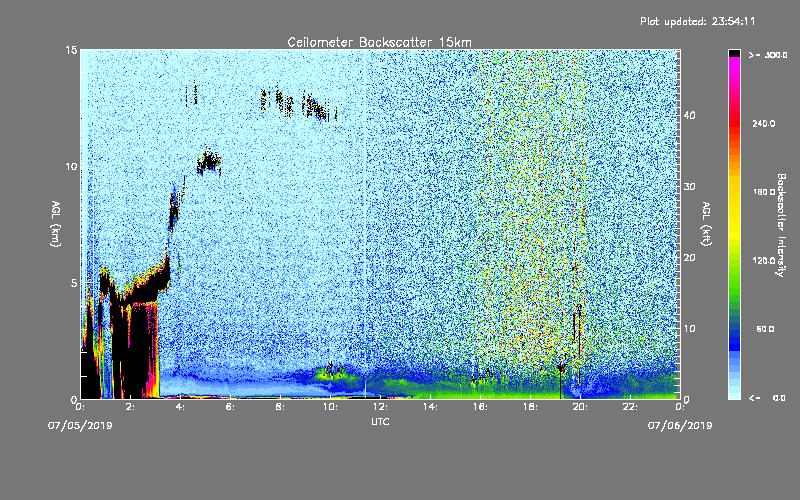This screenshot has height=500, width=800.
Task: Click the '22:' hour tick label
Action: [631, 407]
